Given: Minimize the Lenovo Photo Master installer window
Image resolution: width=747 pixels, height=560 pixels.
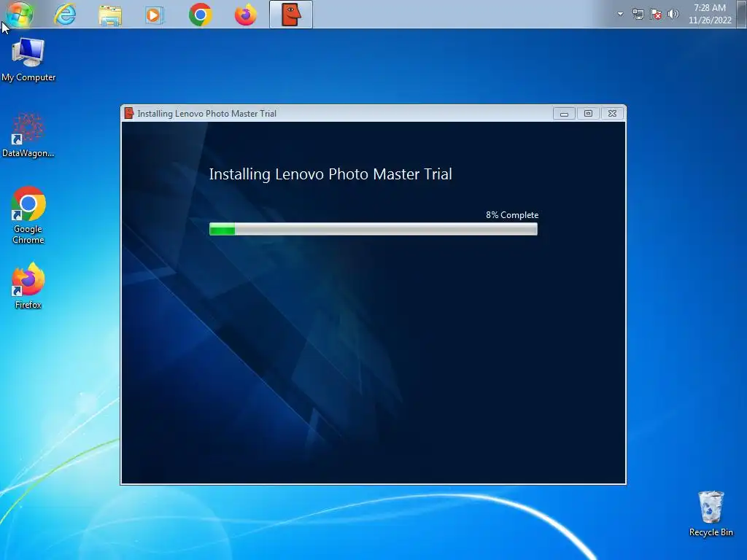Looking at the screenshot, I should (564, 113).
